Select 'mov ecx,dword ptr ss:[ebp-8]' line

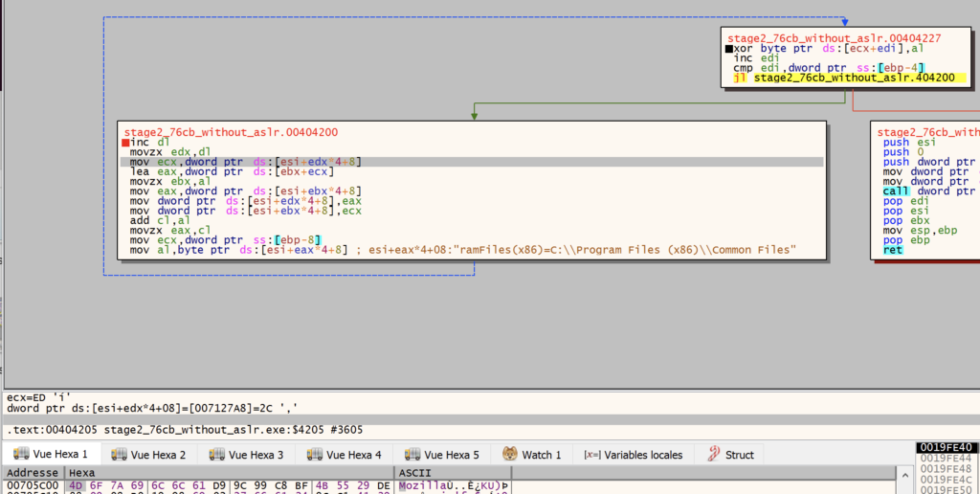tap(226, 239)
